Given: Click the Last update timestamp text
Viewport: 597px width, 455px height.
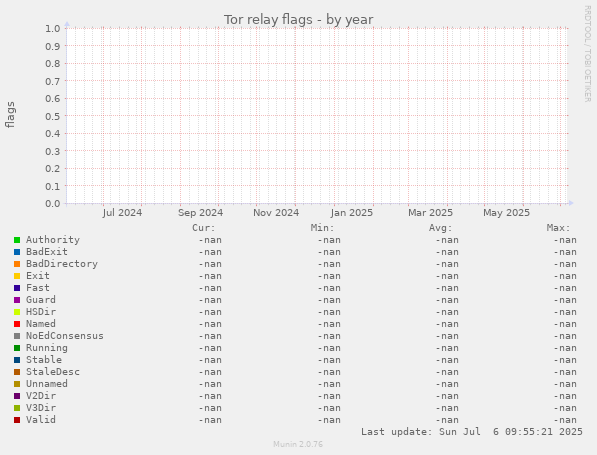Looking at the screenshot, I should [472, 432].
